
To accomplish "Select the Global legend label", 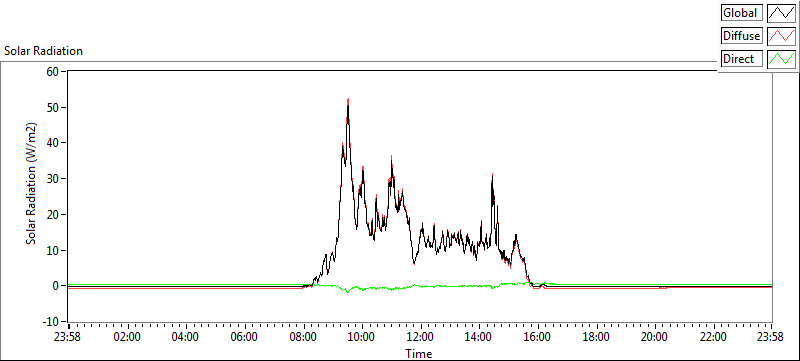I will (742, 13).
